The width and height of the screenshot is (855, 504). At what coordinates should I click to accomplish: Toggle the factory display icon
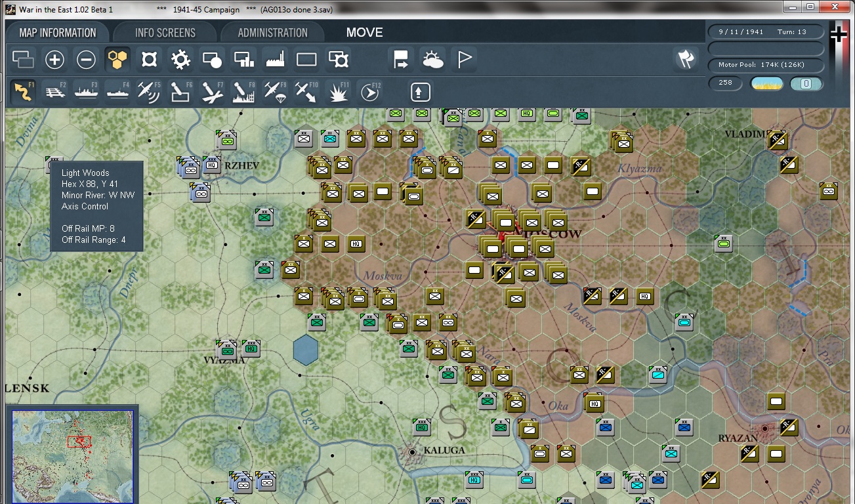275,60
